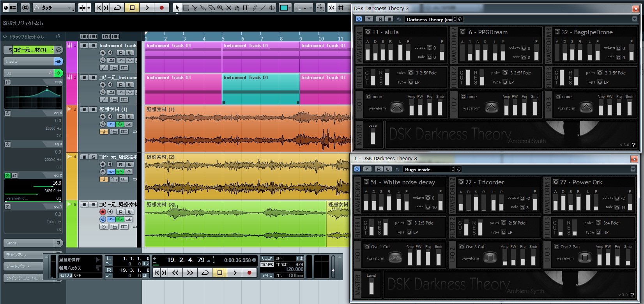Toggle the toolbar Cycle loop button
644x304 pixels.
point(117,7)
